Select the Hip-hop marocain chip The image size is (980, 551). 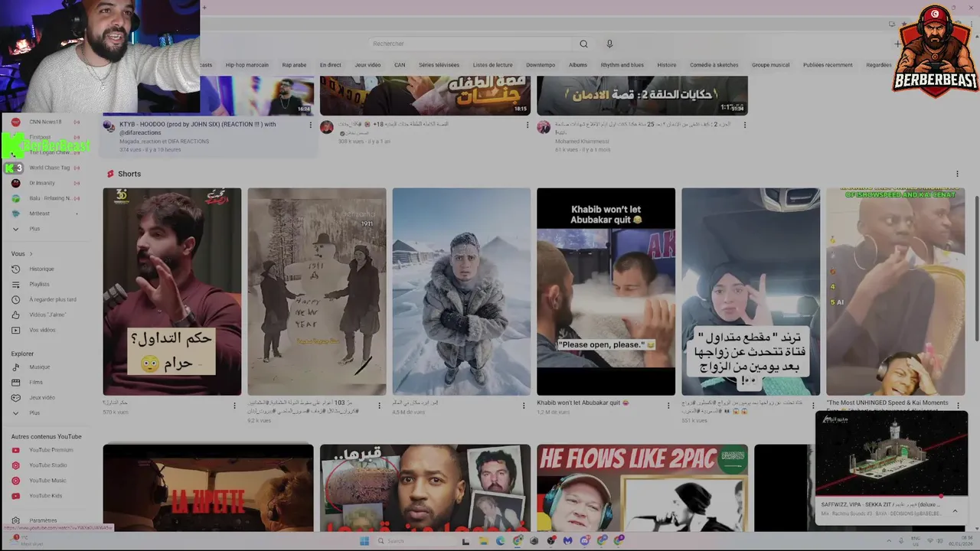(247, 65)
